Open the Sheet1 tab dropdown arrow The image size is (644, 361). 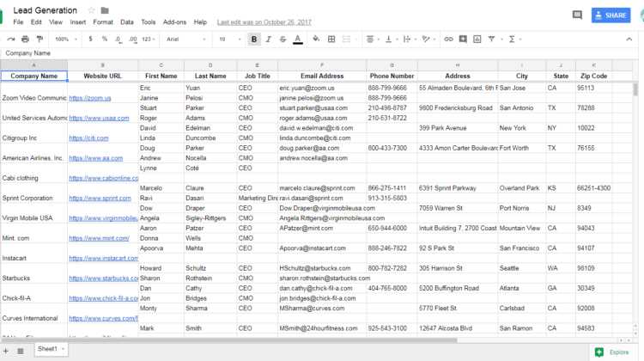(64, 349)
